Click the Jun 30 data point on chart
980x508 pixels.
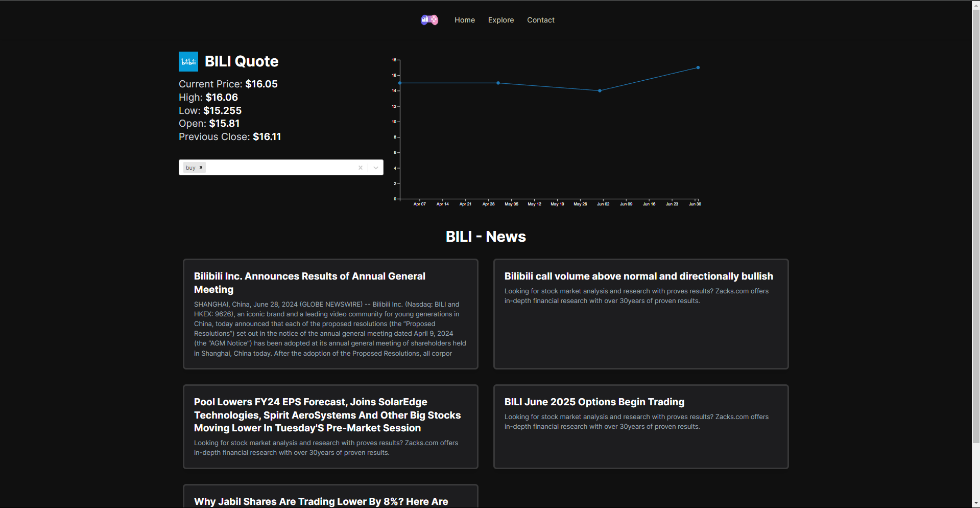(x=698, y=67)
